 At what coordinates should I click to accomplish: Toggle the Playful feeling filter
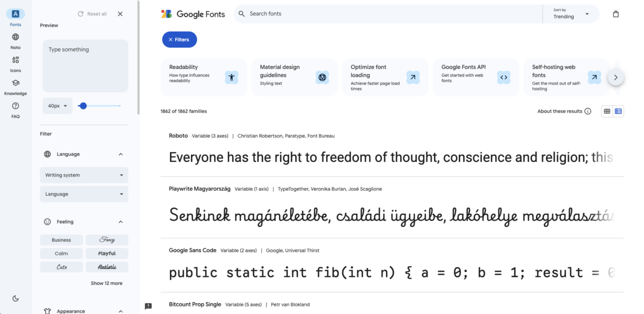pyautogui.click(x=107, y=253)
